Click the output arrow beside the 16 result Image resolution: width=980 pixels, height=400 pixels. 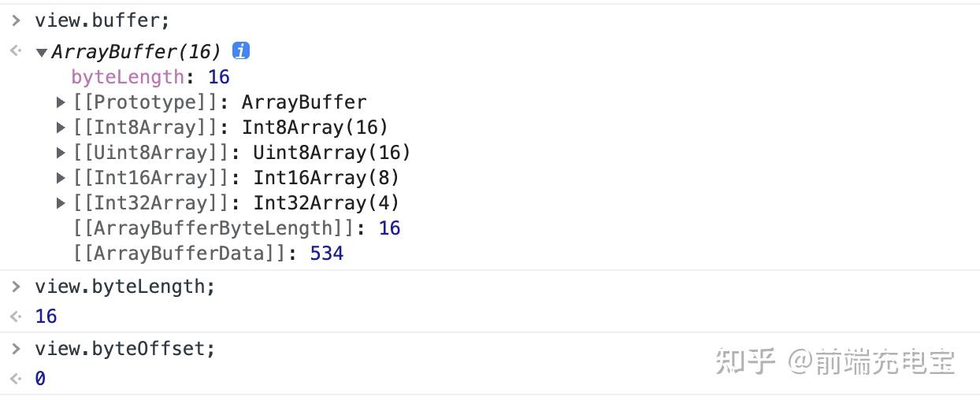[15, 317]
